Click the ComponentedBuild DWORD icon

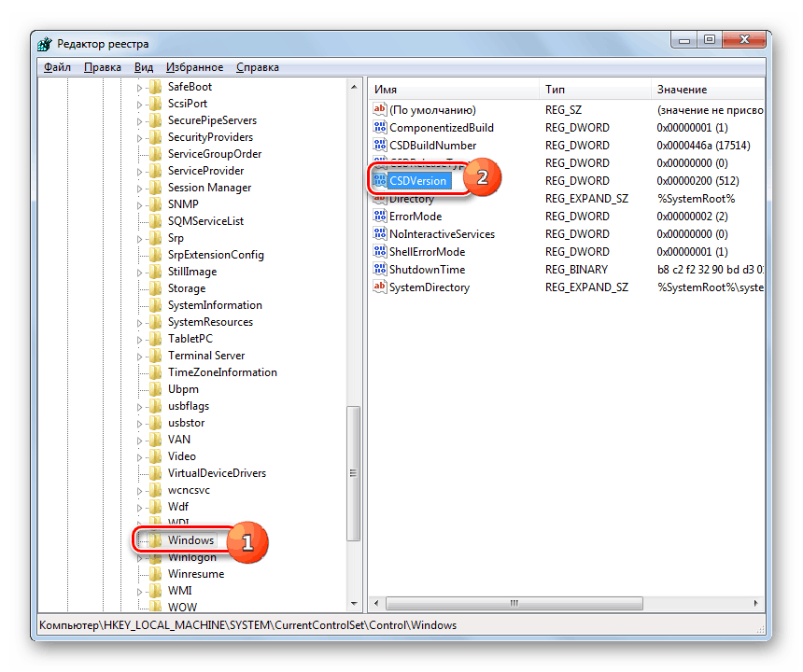point(378,127)
